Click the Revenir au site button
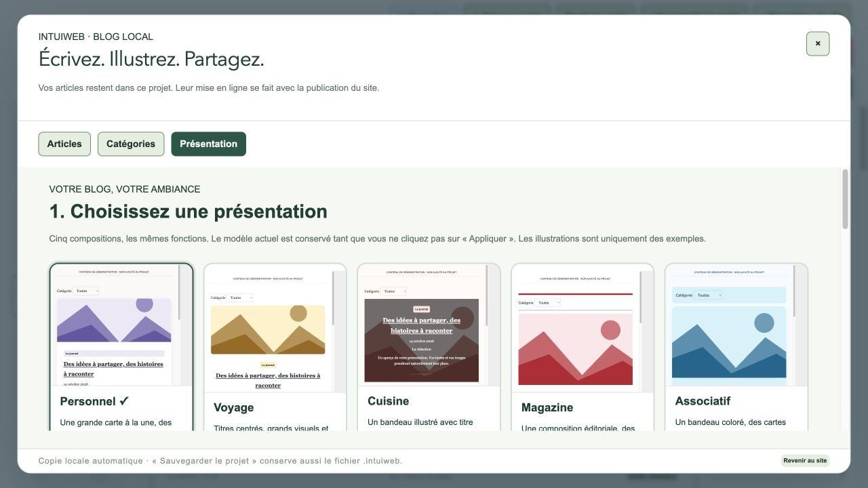The width and height of the screenshot is (868, 488). [805, 461]
